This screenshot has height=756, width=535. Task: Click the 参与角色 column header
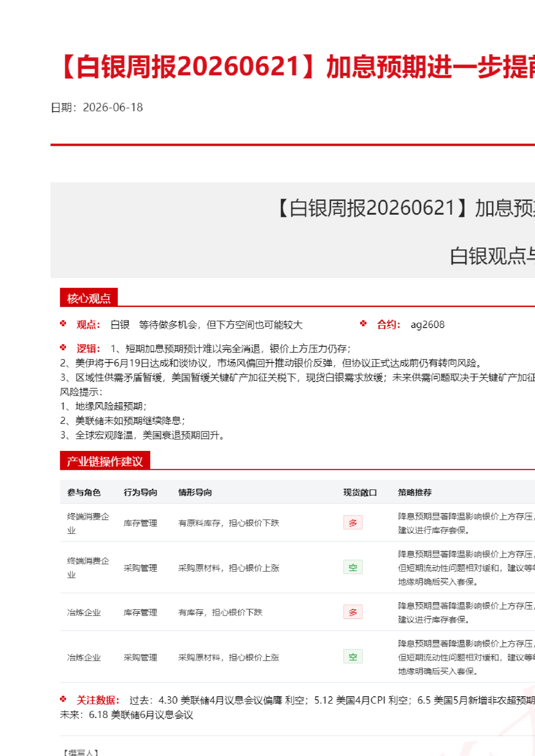coord(84,492)
